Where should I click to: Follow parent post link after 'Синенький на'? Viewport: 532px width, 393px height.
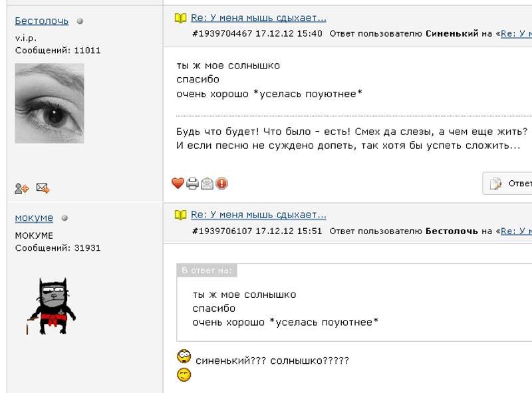pos(516,33)
